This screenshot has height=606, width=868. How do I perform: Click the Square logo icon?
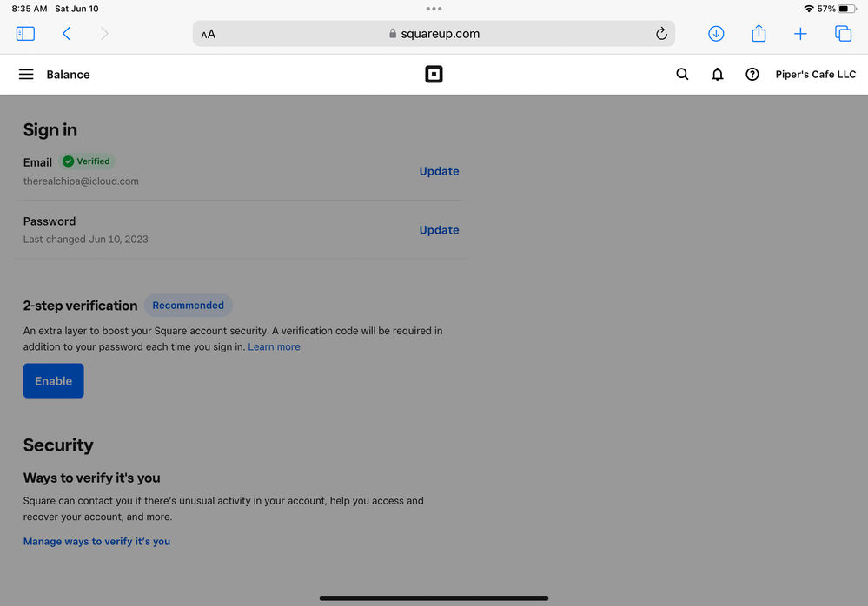click(x=434, y=75)
